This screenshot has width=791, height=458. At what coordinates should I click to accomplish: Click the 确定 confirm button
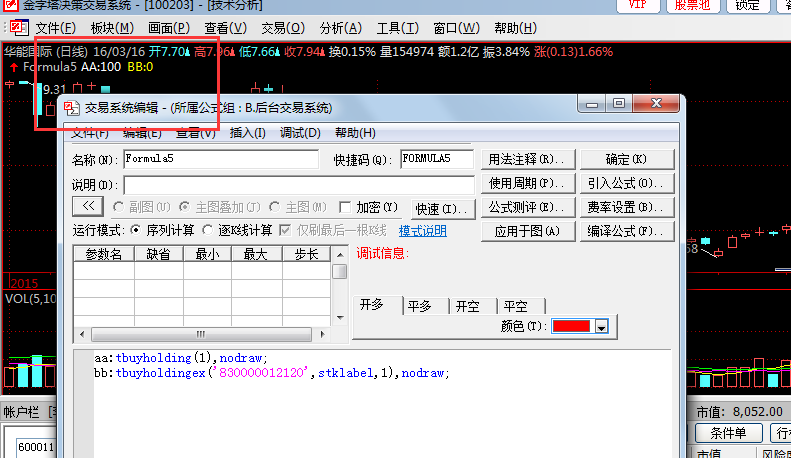(627, 159)
